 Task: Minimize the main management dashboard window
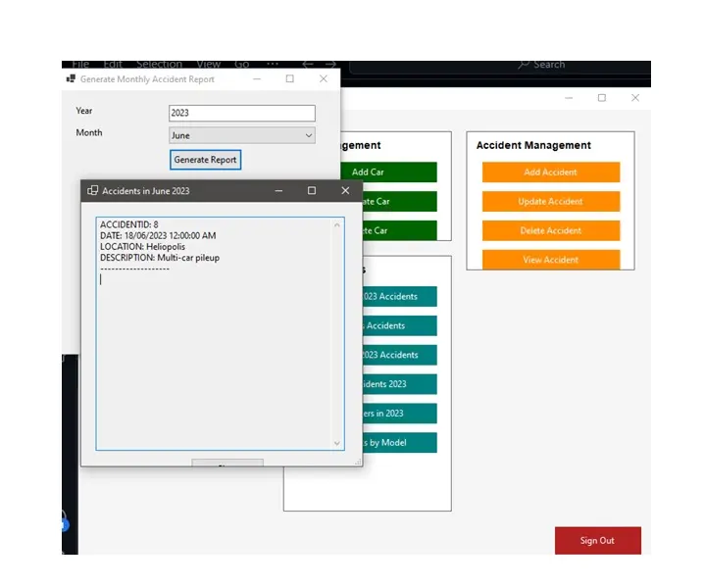(569, 98)
